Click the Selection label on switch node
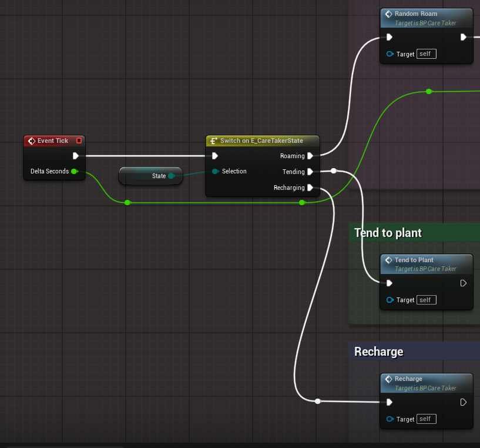The height and width of the screenshot is (448, 480). (234, 171)
